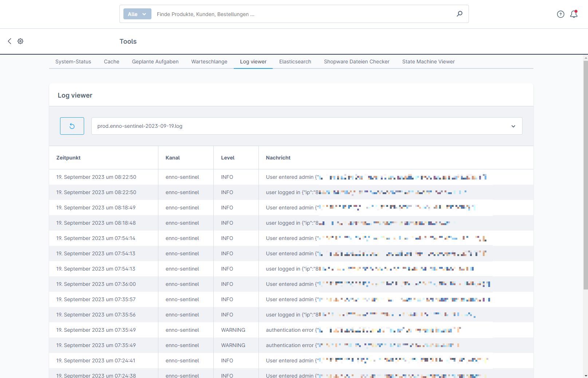This screenshot has height=378, width=588.
Task: Select the log row at 07:35:57
Action: [291, 299]
